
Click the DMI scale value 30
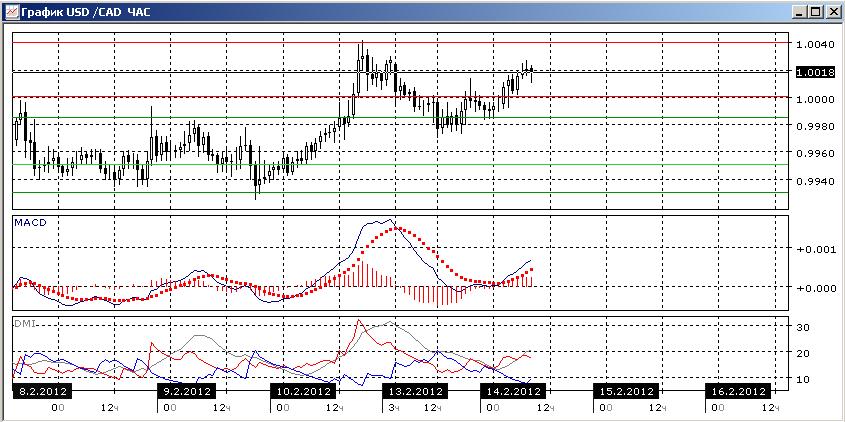pyautogui.click(x=804, y=327)
